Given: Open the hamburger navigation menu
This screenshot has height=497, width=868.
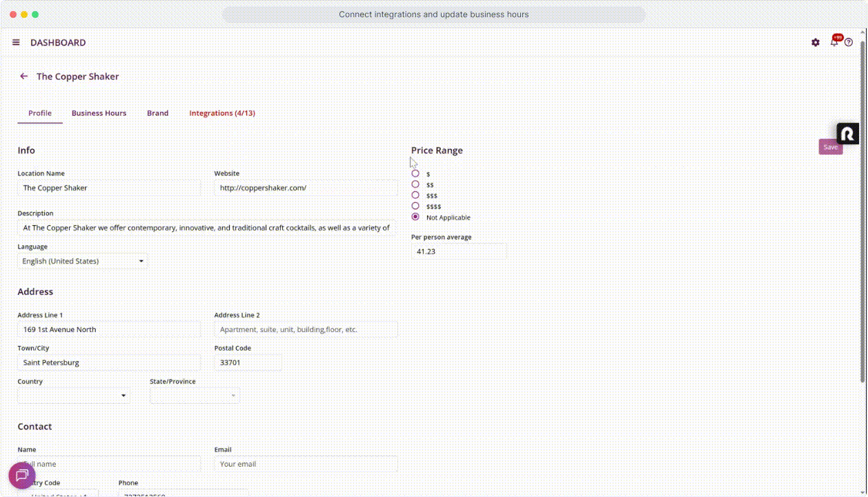Looking at the screenshot, I should (x=16, y=43).
